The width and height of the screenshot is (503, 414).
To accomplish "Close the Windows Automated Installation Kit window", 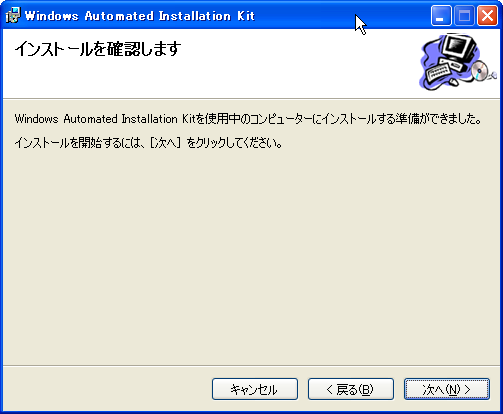I will click(487, 15).
